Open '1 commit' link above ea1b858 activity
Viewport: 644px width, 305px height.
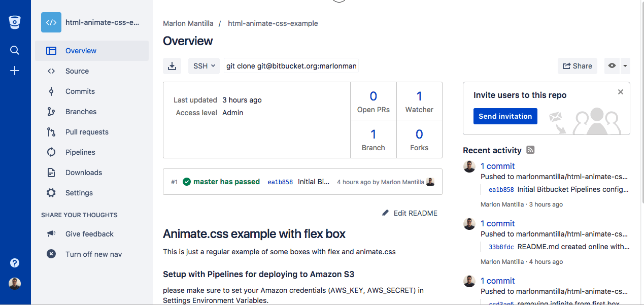(x=497, y=166)
